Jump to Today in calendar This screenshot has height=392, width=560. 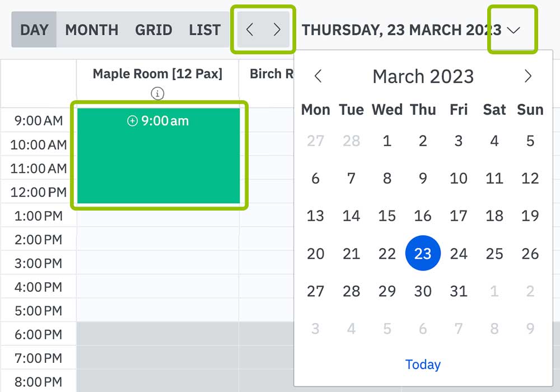click(423, 365)
